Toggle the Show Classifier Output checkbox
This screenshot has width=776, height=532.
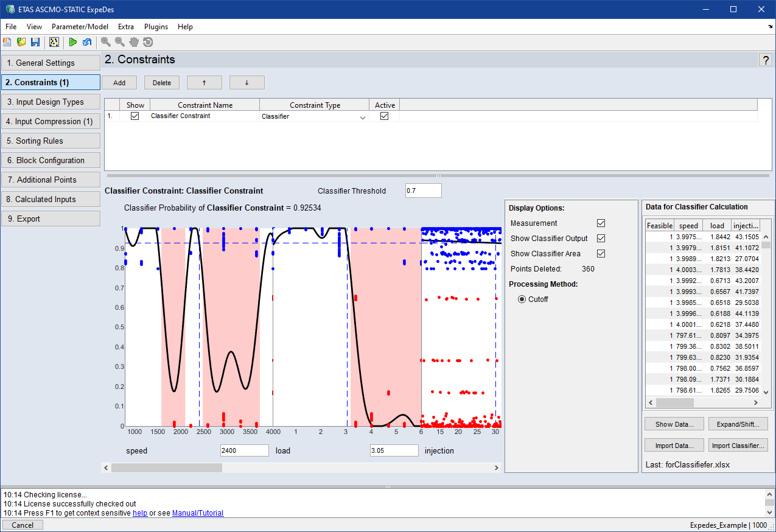point(601,239)
